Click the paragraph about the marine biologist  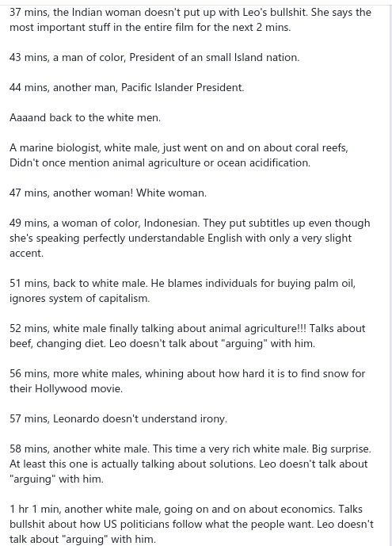179,155
